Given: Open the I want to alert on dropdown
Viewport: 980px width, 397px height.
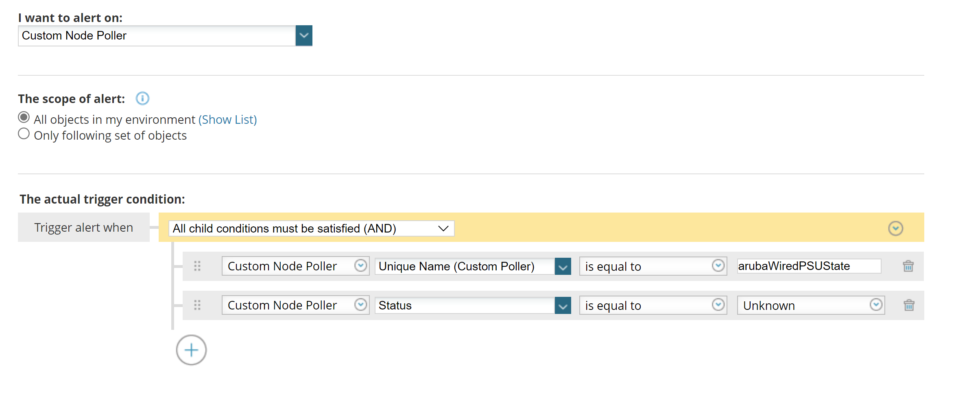Looking at the screenshot, I should tap(304, 36).
